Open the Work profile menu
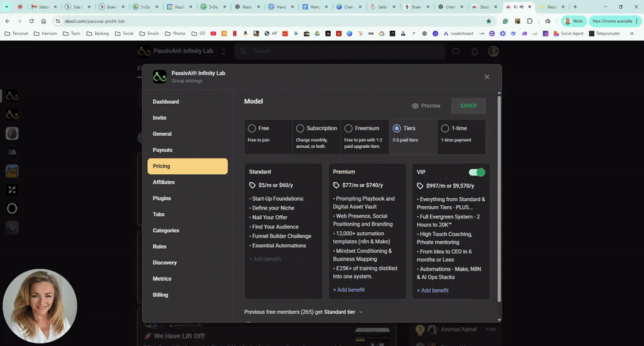This screenshot has height=346, width=644. 574,21
